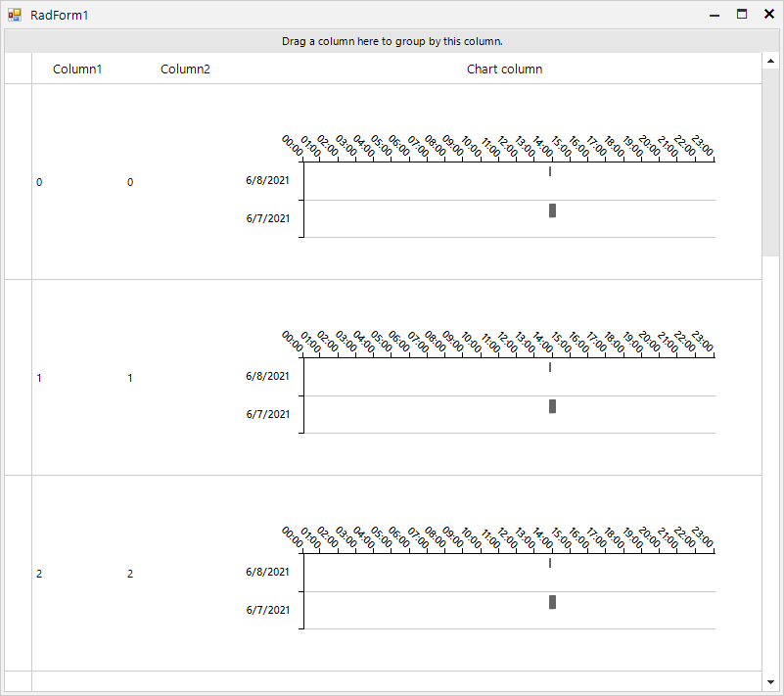Click 6/7/2021 axis label in row 2 chart
This screenshot has height=696, width=784.
(x=267, y=610)
